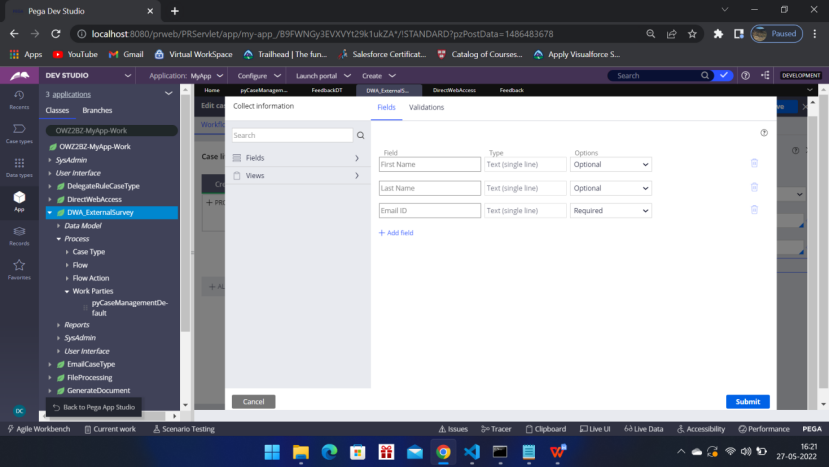Open Accessibility tool in bottom toolbar
This screenshot has width=830, height=467.
pyautogui.click(x=701, y=429)
